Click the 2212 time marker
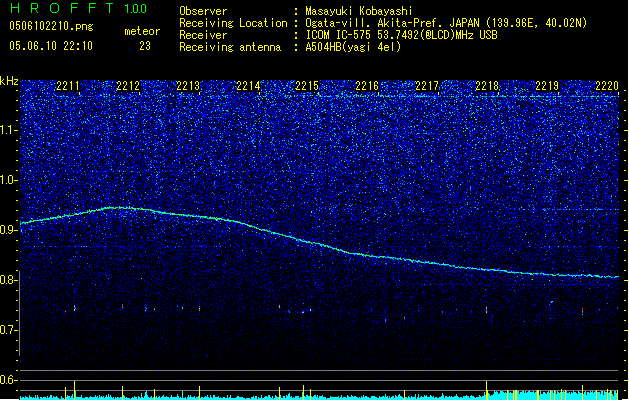Viewport: 629px width, 400px height. click(128, 86)
